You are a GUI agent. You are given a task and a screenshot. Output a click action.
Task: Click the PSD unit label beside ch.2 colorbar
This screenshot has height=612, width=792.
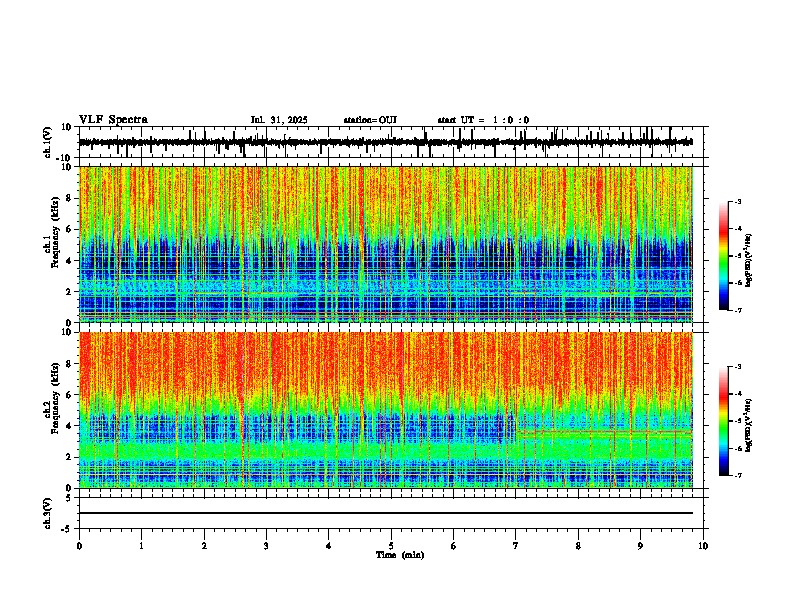click(x=749, y=425)
